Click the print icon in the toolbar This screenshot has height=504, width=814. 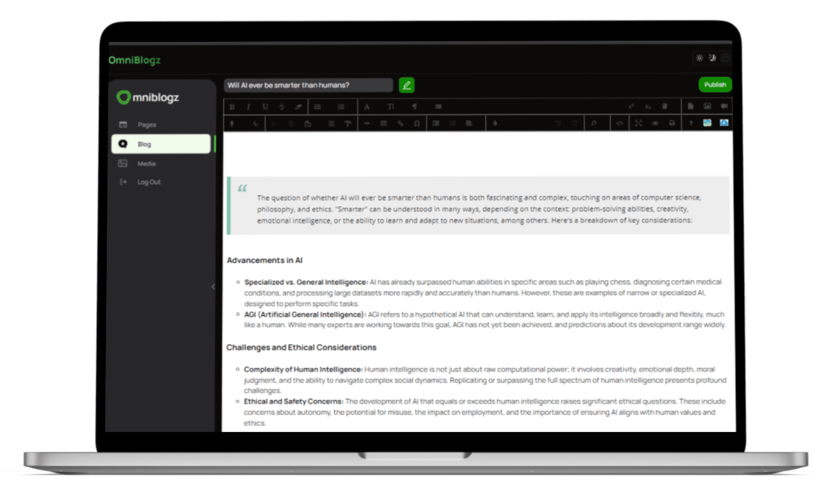pos(672,124)
